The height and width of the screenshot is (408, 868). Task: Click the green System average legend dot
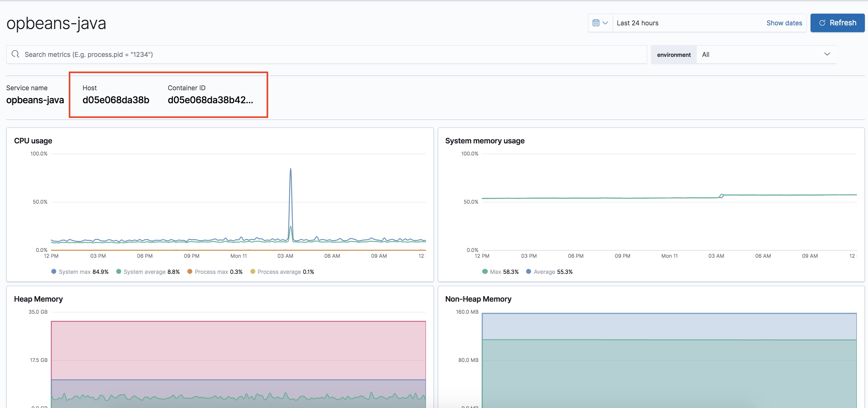click(x=119, y=272)
